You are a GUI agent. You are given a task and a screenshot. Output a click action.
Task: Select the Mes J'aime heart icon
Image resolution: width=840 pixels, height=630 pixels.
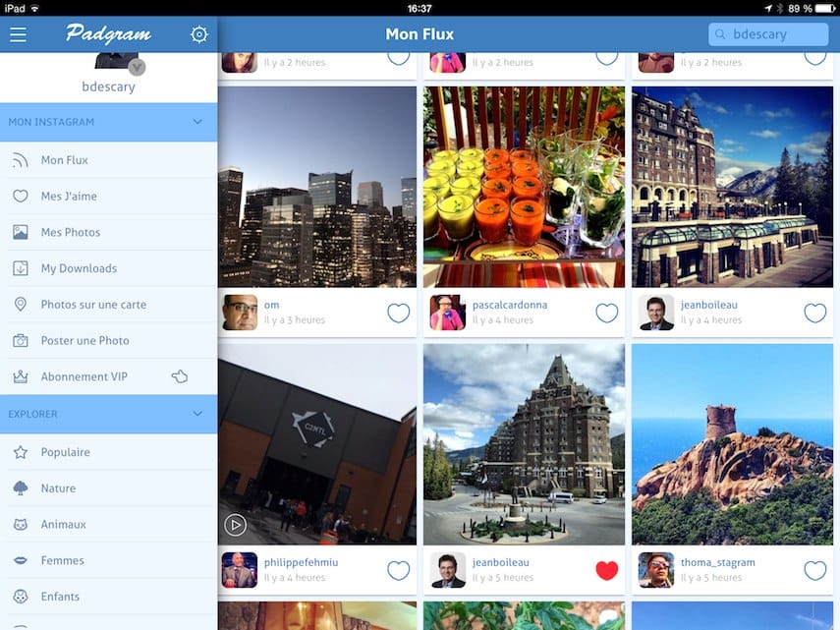pos(22,196)
